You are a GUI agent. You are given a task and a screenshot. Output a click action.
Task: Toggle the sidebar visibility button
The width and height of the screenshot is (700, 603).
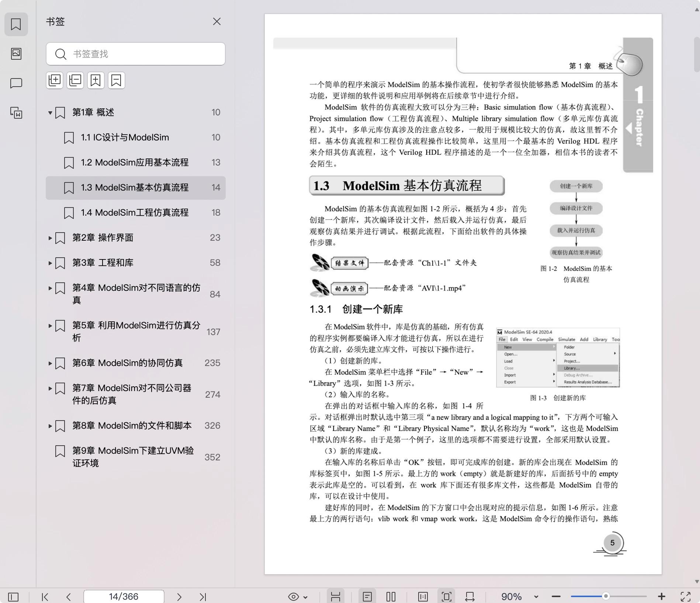click(13, 597)
